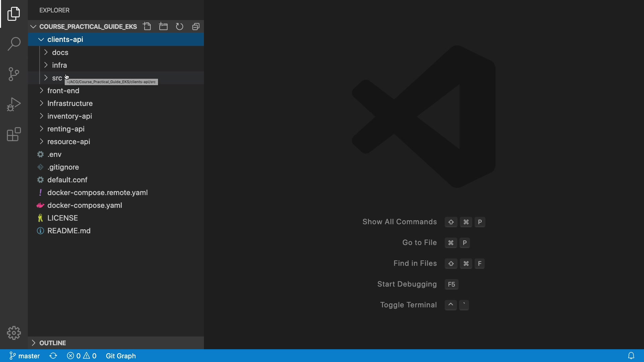
Task: Collapse all folders in explorer
Action: coord(196,26)
